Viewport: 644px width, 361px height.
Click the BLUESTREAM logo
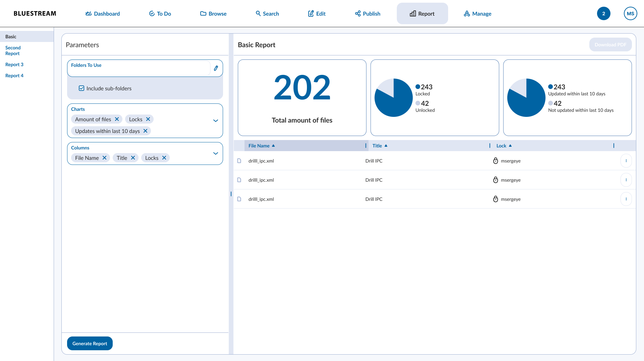click(35, 13)
